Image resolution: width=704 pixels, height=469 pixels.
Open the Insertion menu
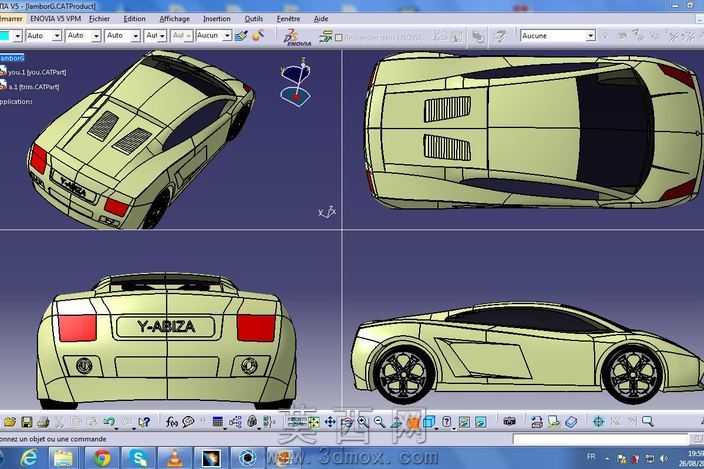point(216,19)
